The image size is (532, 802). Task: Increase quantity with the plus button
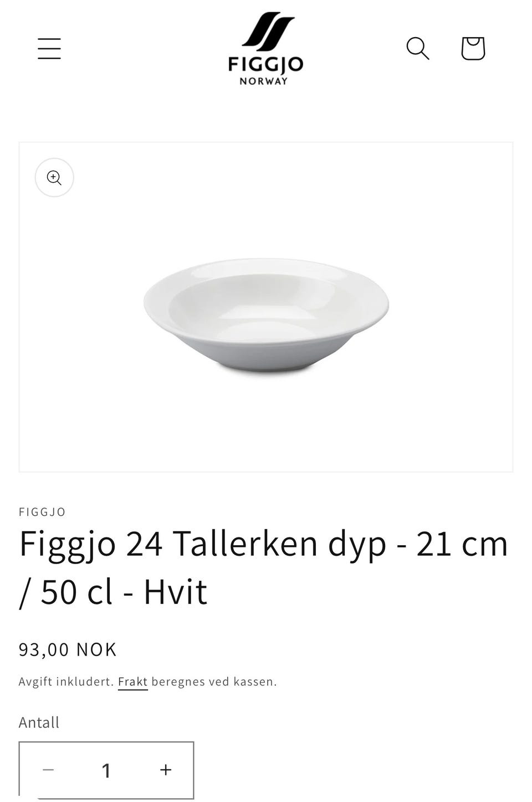(x=166, y=770)
